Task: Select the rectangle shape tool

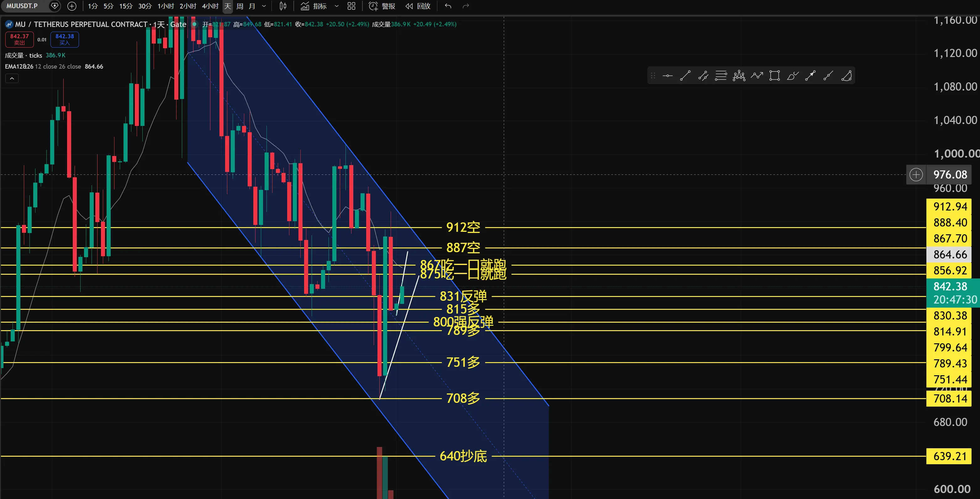Action: click(x=775, y=76)
